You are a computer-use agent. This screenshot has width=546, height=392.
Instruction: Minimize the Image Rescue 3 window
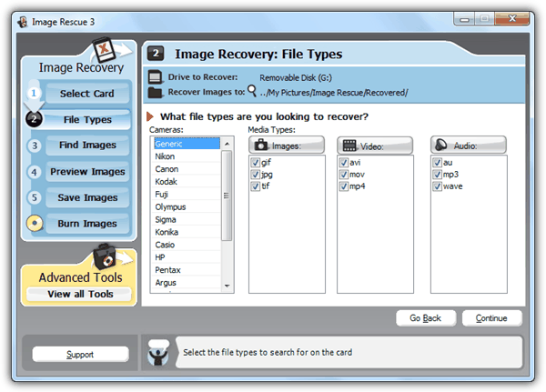click(464, 19)
